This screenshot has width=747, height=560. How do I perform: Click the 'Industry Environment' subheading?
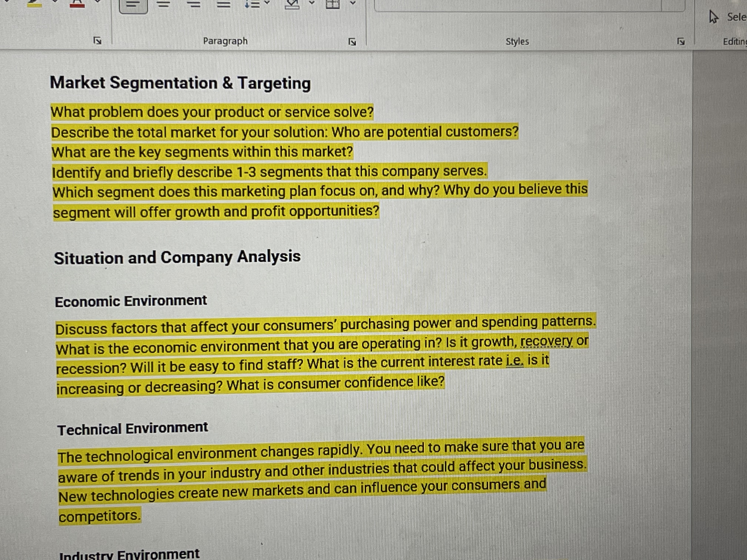click(x=129, y=554)
